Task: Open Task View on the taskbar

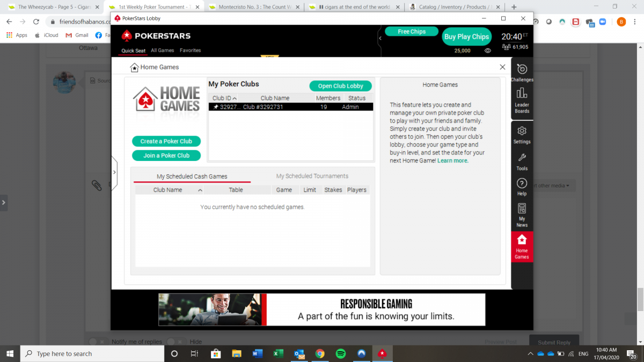Action: [195, 353]
